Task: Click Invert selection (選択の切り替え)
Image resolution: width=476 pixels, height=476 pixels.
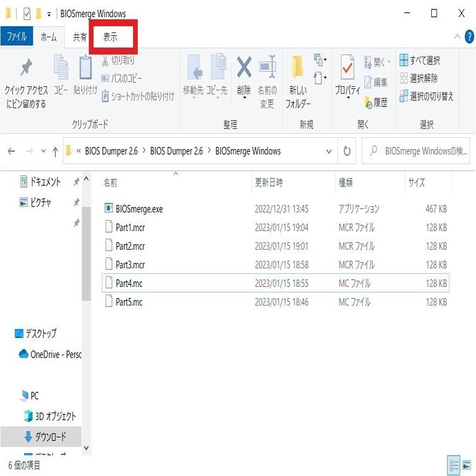Action: point(426,96)
